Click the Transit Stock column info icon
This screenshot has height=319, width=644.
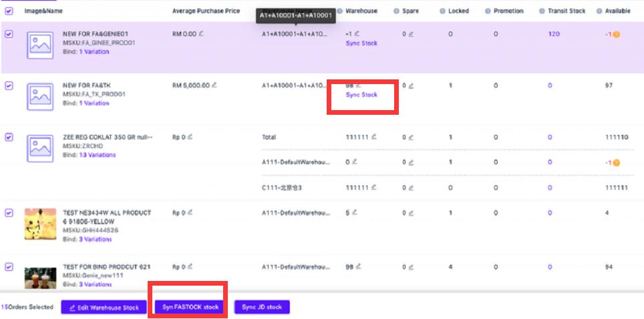(x=542, y=11)
